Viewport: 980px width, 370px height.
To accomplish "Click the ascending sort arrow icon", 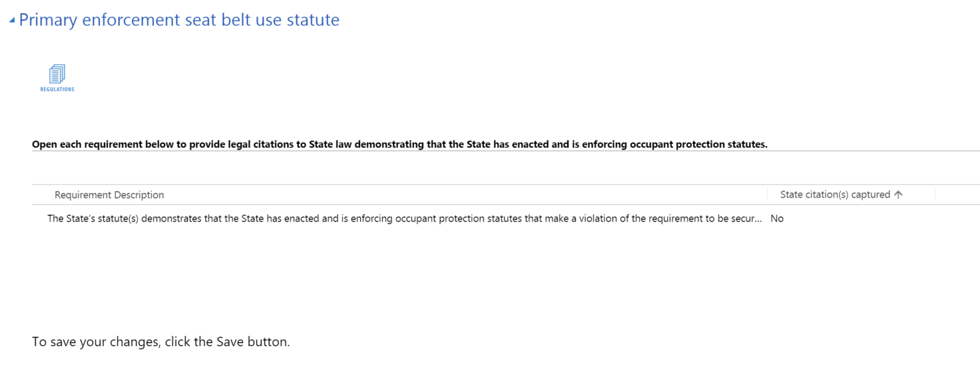I will (x=898, y=195).
